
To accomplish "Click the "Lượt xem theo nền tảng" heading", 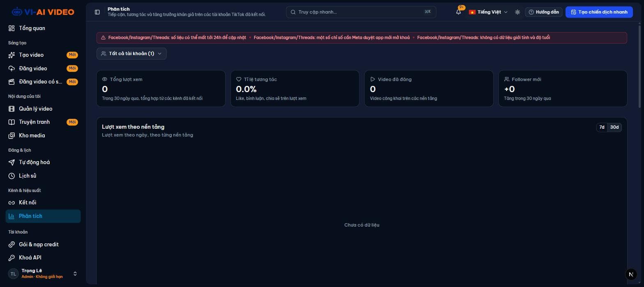I will coord(133,127).
